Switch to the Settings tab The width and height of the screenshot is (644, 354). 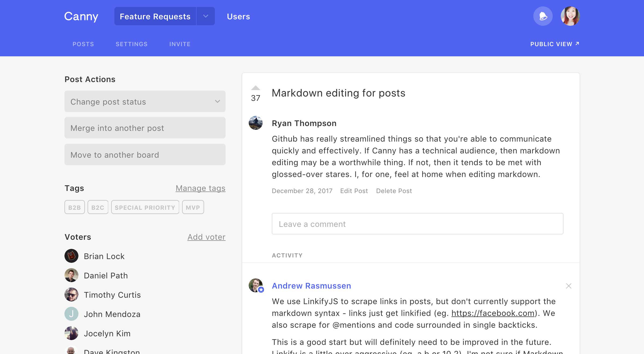(132, 44)
